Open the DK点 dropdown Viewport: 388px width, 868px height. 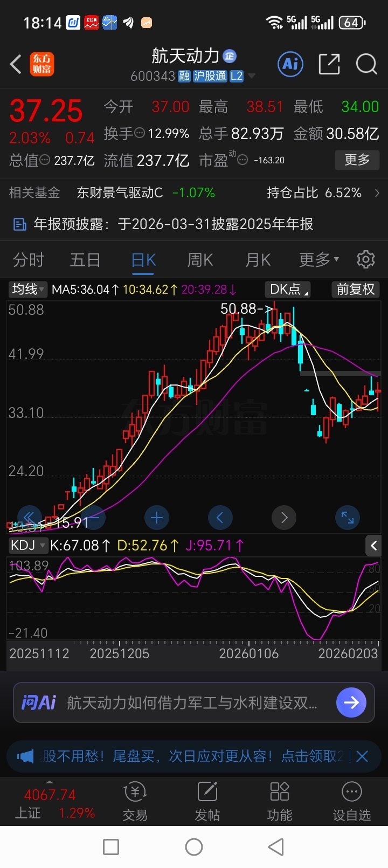[288, 290]
